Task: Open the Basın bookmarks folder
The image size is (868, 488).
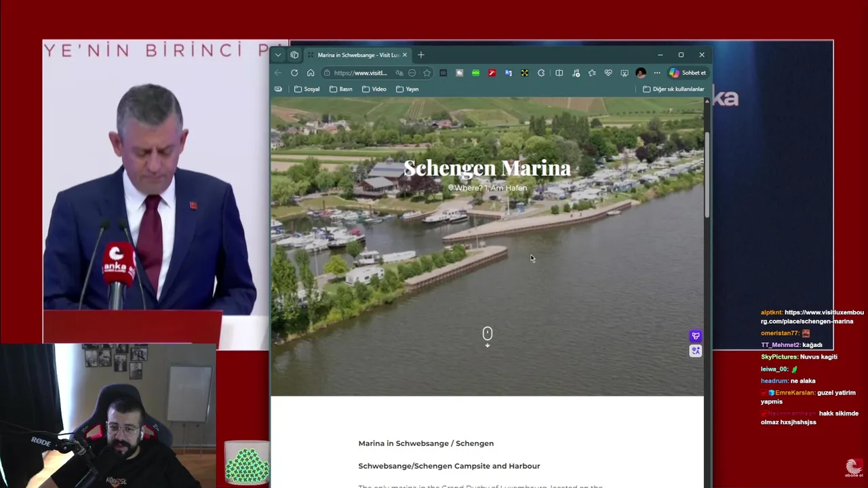Action: pyautogui.click(x=341, y=89)
